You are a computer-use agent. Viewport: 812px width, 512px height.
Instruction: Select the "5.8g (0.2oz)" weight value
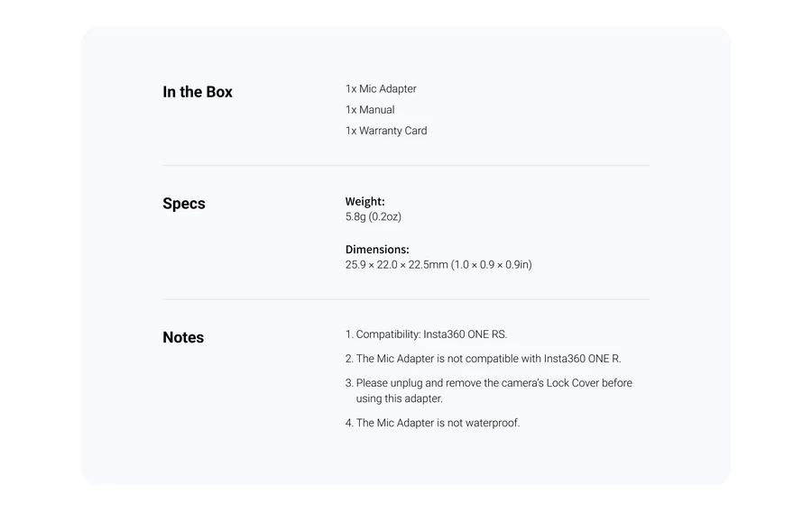pyautogui.click(x=373, y=217)
